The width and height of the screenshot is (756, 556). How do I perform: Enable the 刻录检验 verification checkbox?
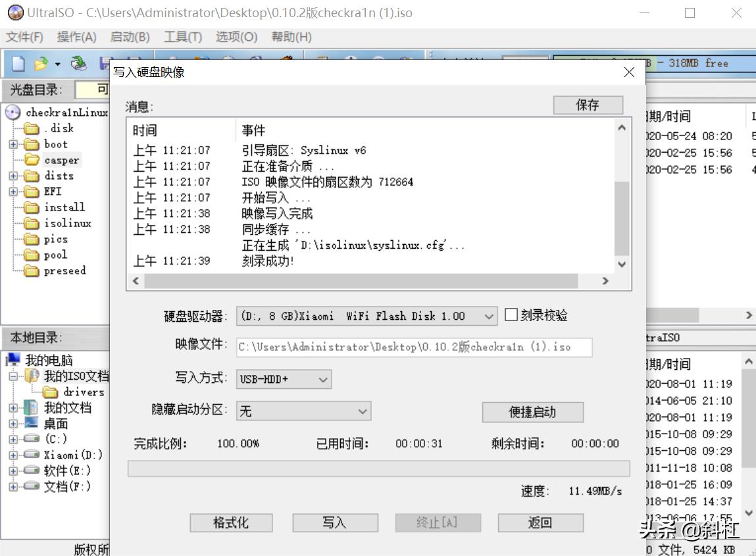click(510, 315)
